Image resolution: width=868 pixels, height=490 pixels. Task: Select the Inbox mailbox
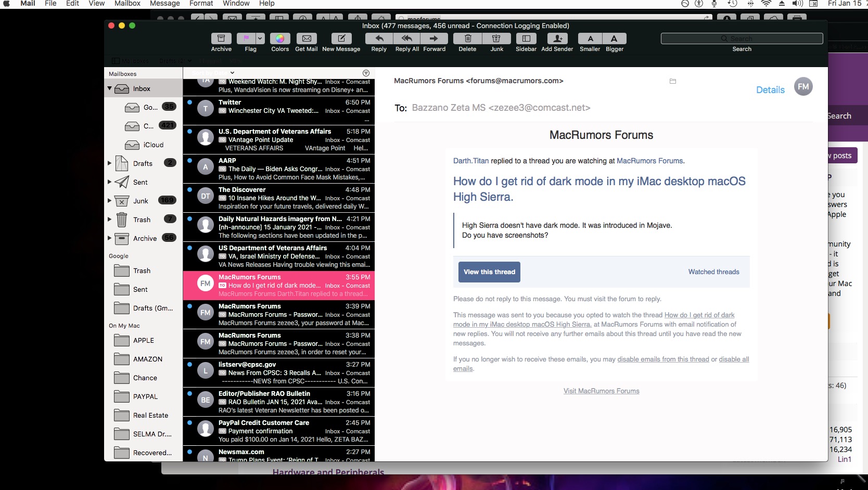click(x=144, y=89)
